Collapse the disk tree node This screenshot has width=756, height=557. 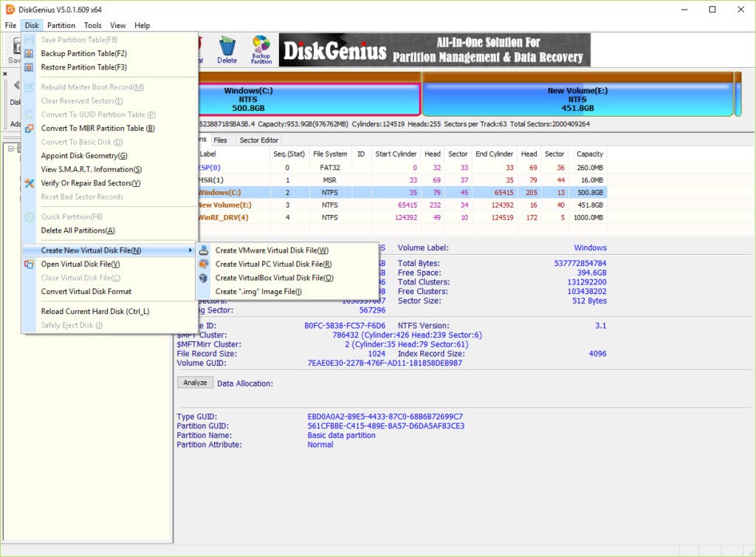(x=10, y=148)
